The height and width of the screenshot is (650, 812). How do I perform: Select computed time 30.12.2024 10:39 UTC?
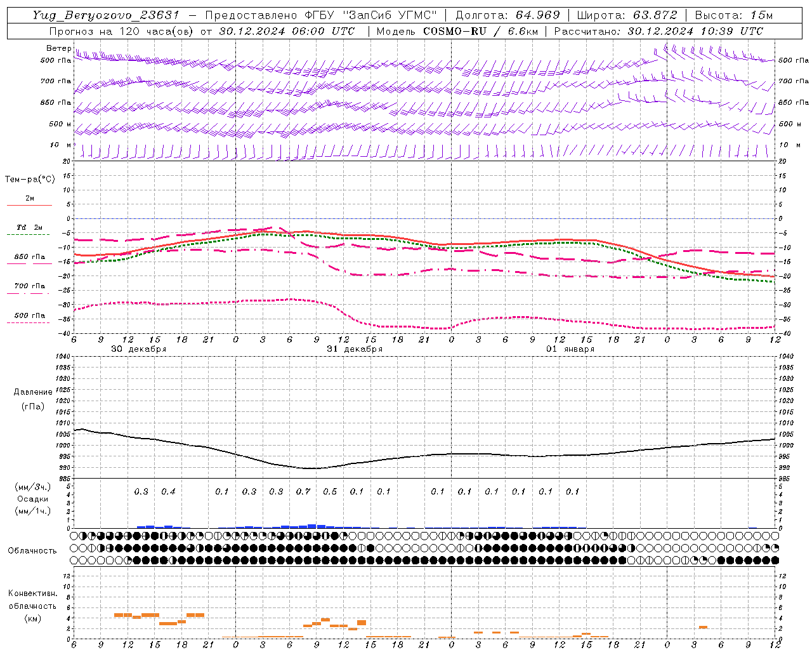click(695, 31)
